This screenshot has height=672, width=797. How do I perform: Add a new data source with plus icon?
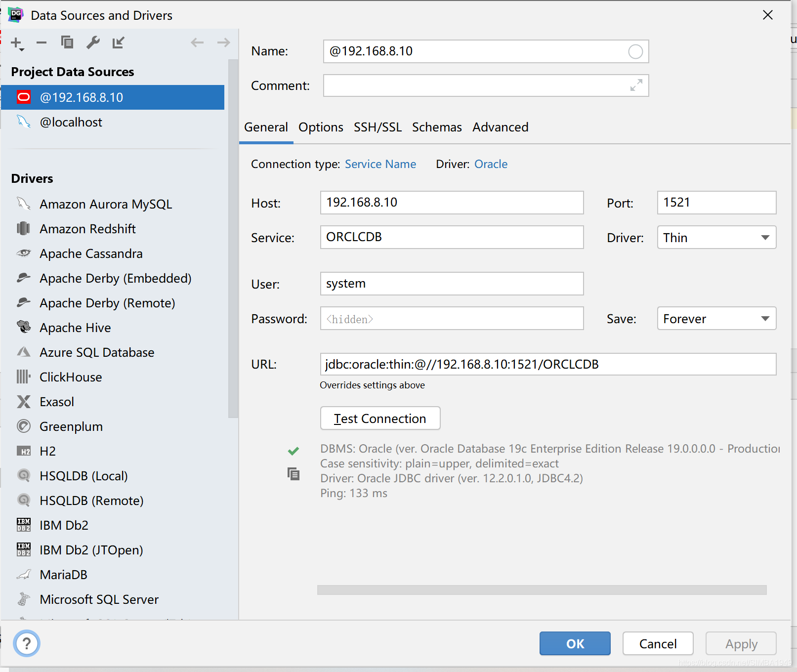(x=17, y=43)
